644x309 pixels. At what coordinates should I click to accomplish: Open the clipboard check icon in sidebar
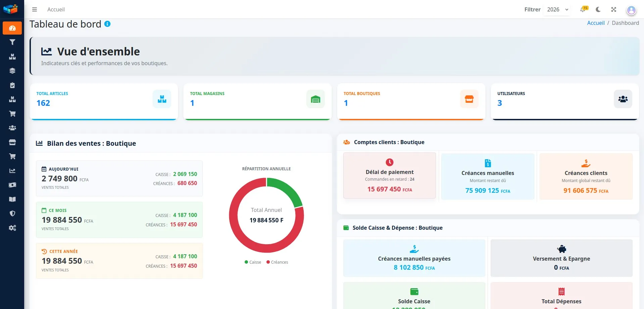12,85
